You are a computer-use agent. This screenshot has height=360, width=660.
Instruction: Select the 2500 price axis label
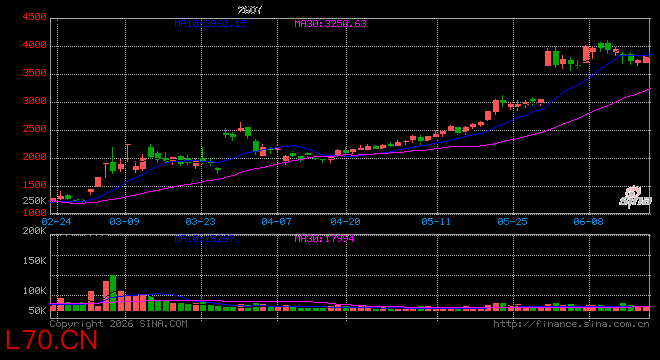point(35,129)
